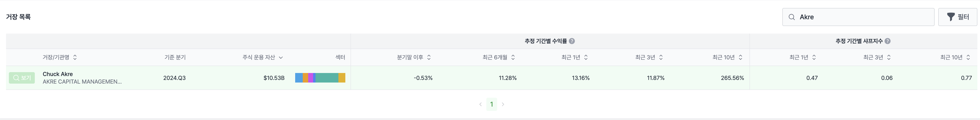
Task: Go to previous page arrow
Action: [x=480, y=104]
